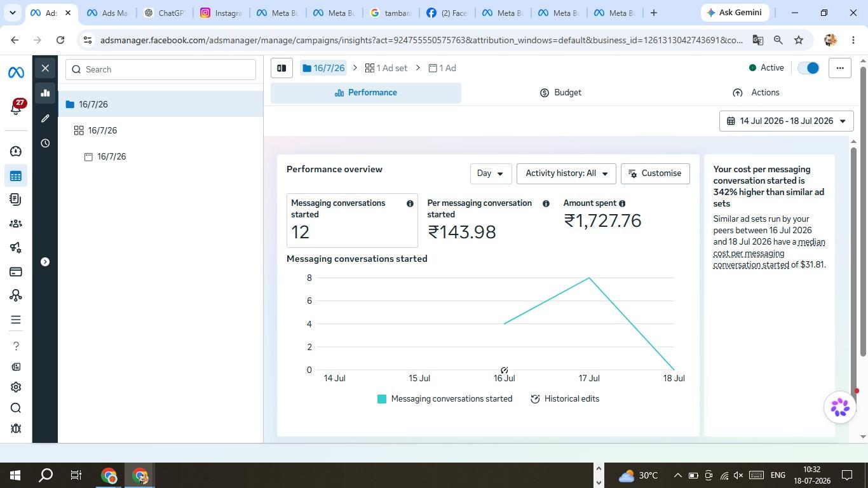
Task: Open Help question mark icon
Action: 16,346
